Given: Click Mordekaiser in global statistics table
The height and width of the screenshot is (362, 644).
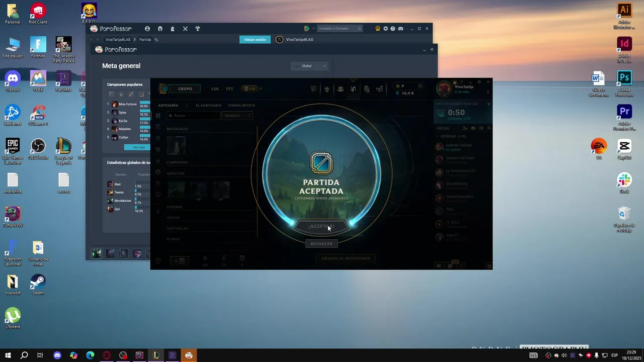Looking at the screenshot, I should click(120, 201).
